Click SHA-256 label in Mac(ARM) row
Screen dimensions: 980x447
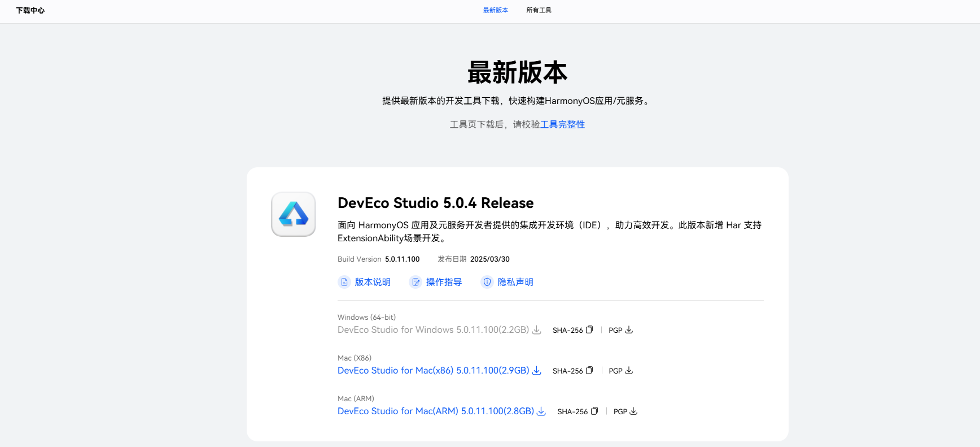pyautogui.click(x=572, y=412)
